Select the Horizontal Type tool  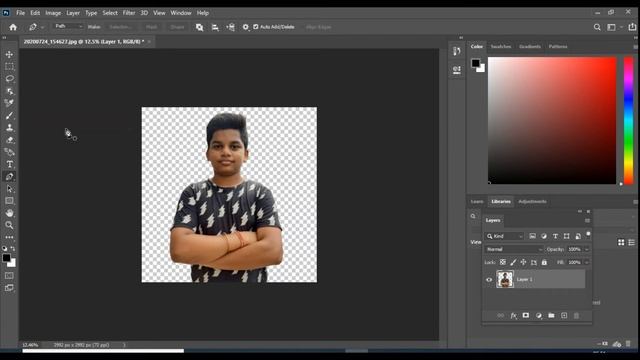tap(9, 164)
